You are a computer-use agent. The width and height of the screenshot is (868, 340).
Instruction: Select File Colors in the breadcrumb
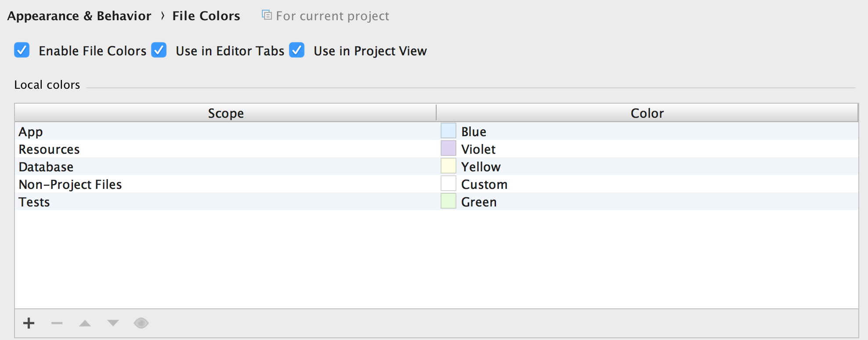[205, 15]
